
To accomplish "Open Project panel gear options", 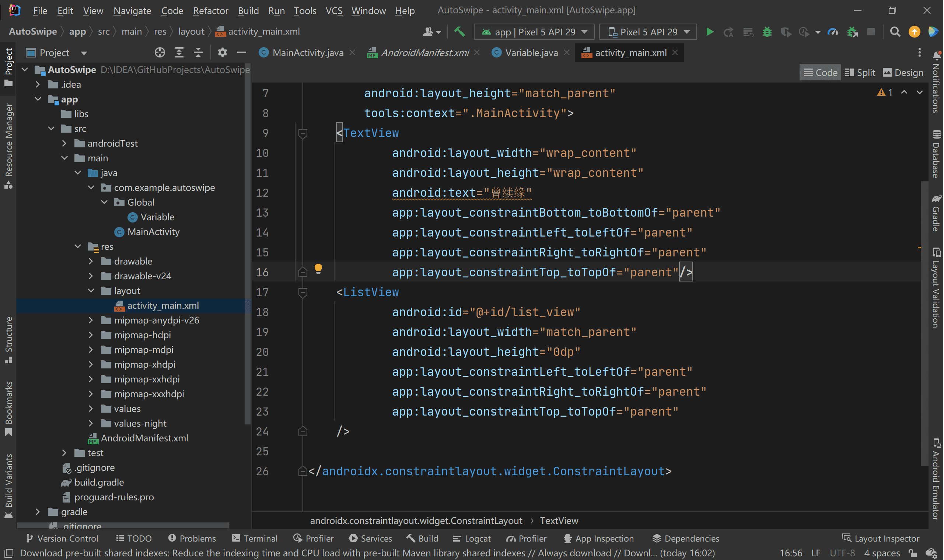I will point(223,53).
